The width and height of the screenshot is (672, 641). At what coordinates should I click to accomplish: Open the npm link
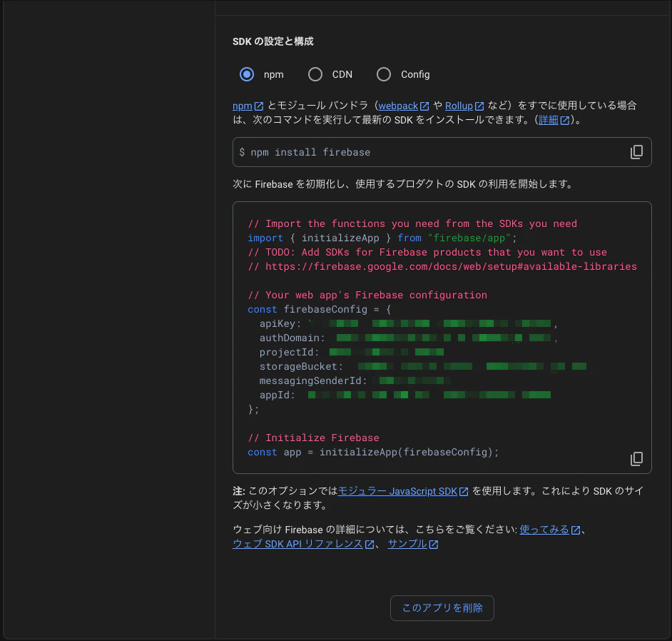click(x=243, y=106)
